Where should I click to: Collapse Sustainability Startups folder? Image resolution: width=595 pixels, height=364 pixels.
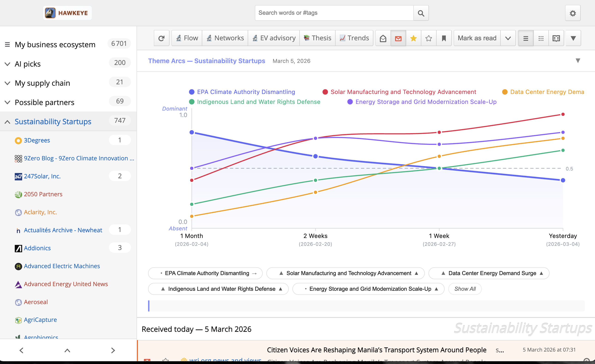[x=7, y=122]
